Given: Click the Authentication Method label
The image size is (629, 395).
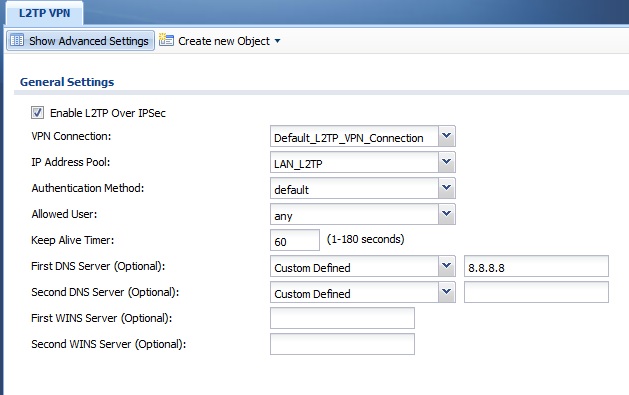Looking at the screenshot, I should point(87,188).
